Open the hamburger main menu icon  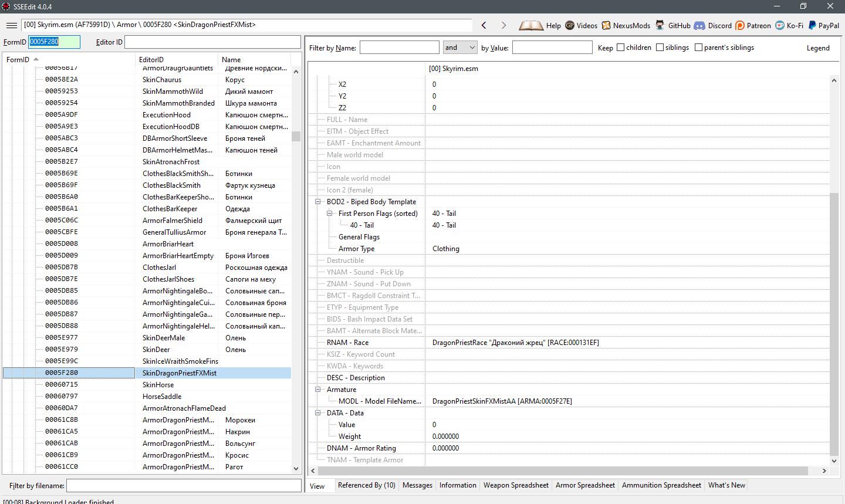[x=11, y=25]
